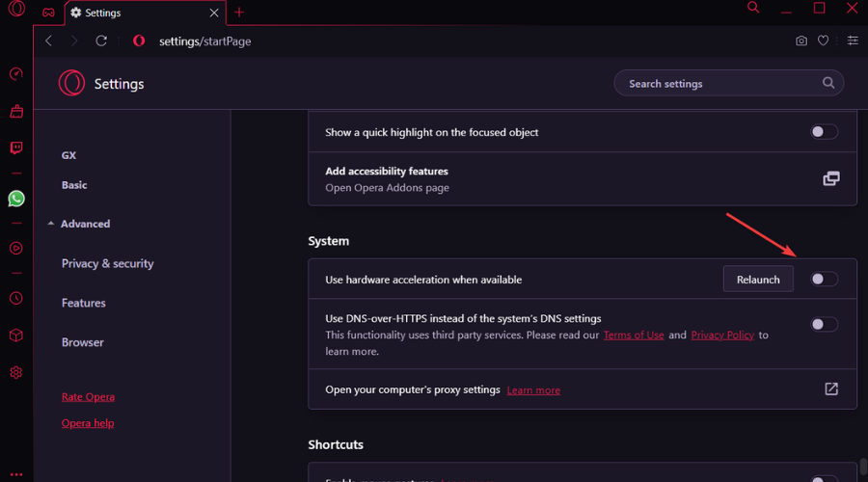
Task: Open the shopping bag sidebar icon
Action: (16, 111)
